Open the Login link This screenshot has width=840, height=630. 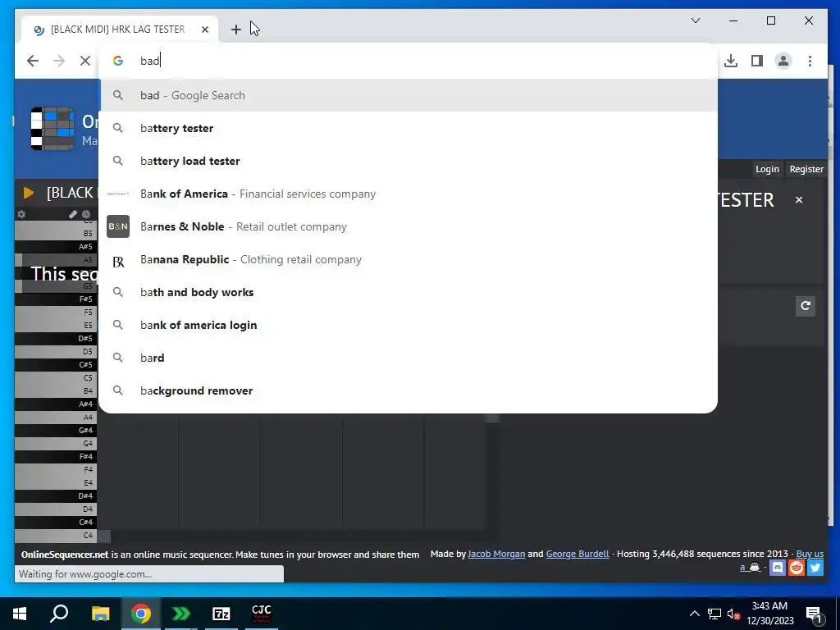point(767,169)
